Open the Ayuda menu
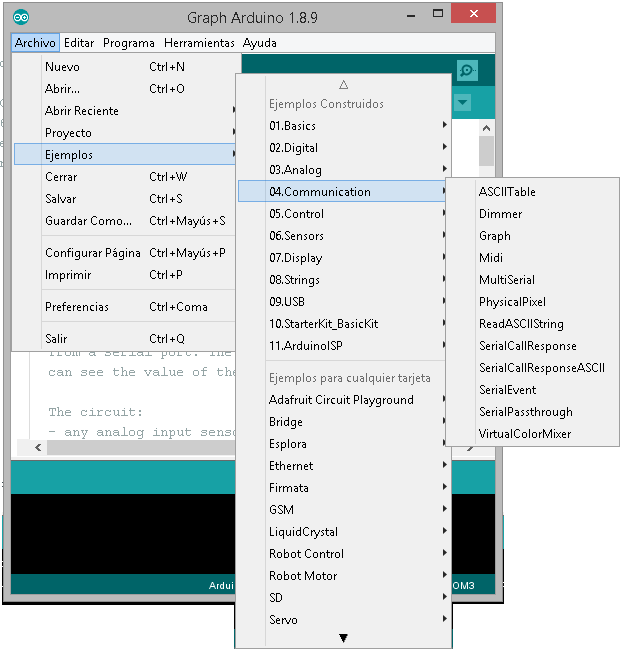This screenshot has width=624, height=653. 260,43
